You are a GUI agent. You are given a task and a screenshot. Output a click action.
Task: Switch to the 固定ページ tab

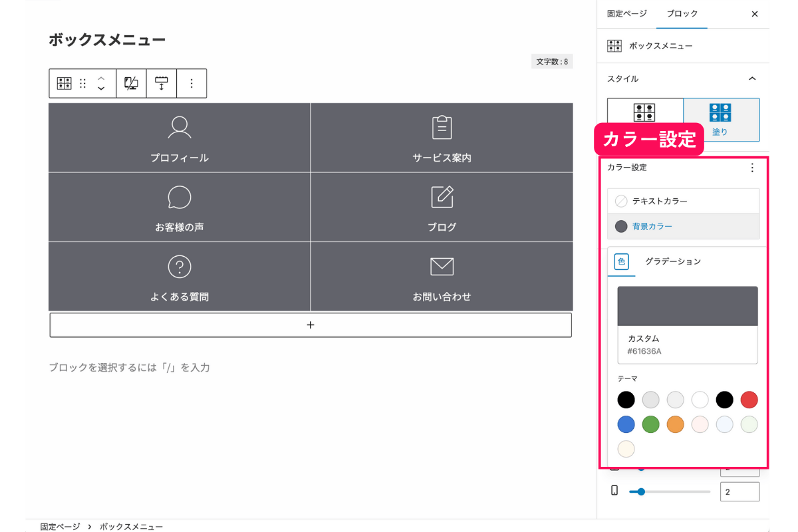click(626, 14)
